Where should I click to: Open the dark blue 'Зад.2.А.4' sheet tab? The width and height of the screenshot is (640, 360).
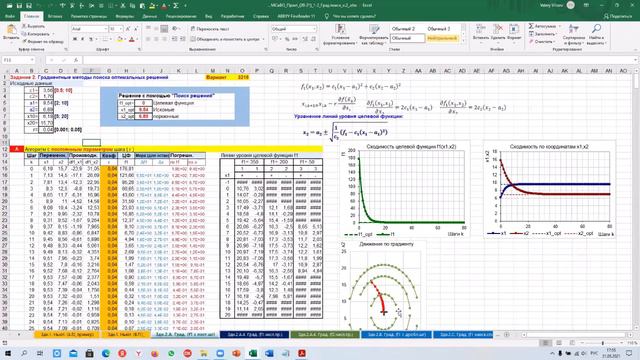[x=255, y=335]
